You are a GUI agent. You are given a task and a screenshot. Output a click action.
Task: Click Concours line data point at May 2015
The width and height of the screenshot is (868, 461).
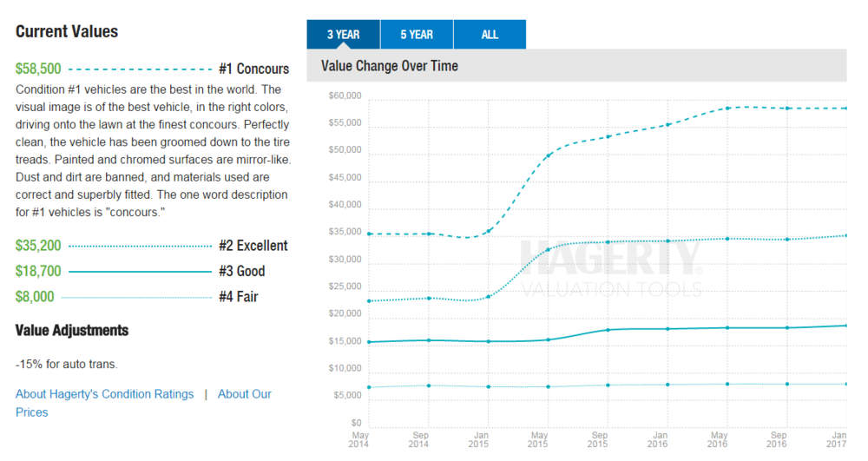click(x=548, y=155)
